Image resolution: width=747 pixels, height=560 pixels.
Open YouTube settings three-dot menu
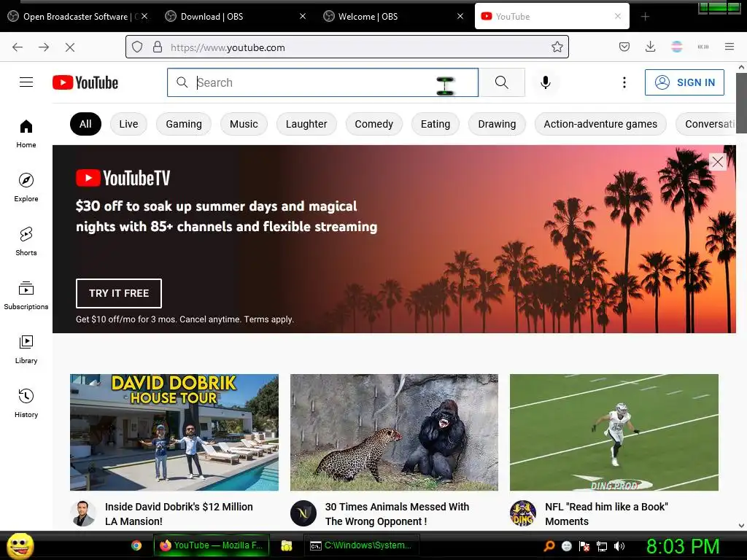624,82
